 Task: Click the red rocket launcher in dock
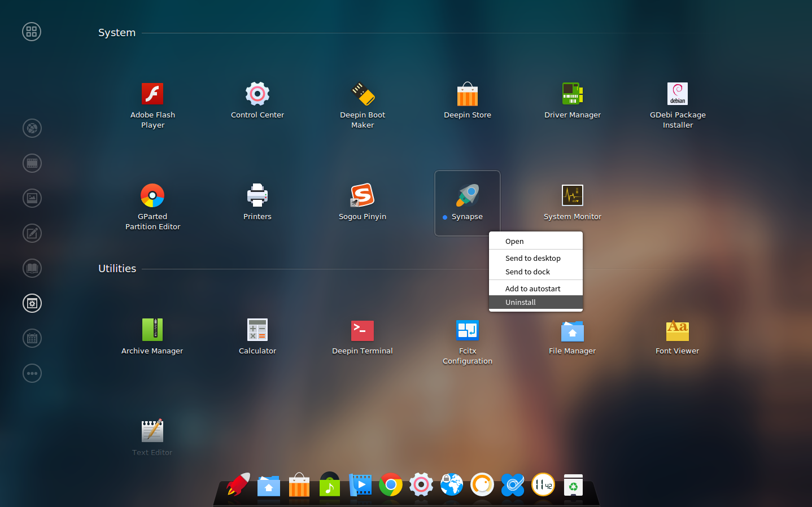coord(238,484)
